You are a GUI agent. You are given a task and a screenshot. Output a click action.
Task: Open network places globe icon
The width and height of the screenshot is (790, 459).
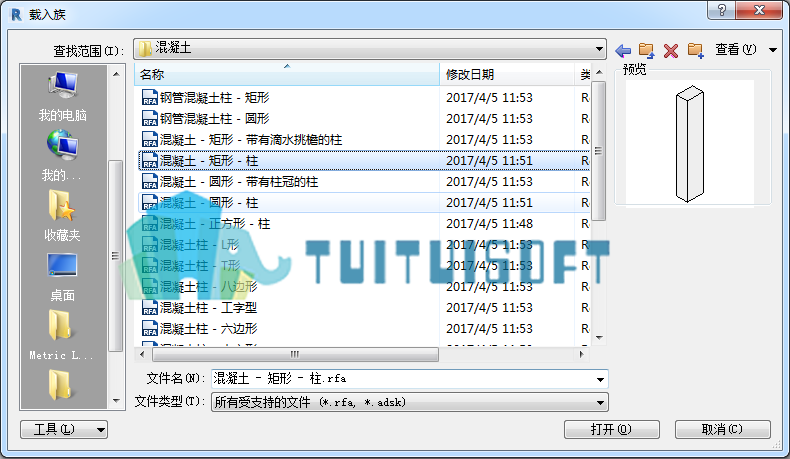(x=62, y=156)
